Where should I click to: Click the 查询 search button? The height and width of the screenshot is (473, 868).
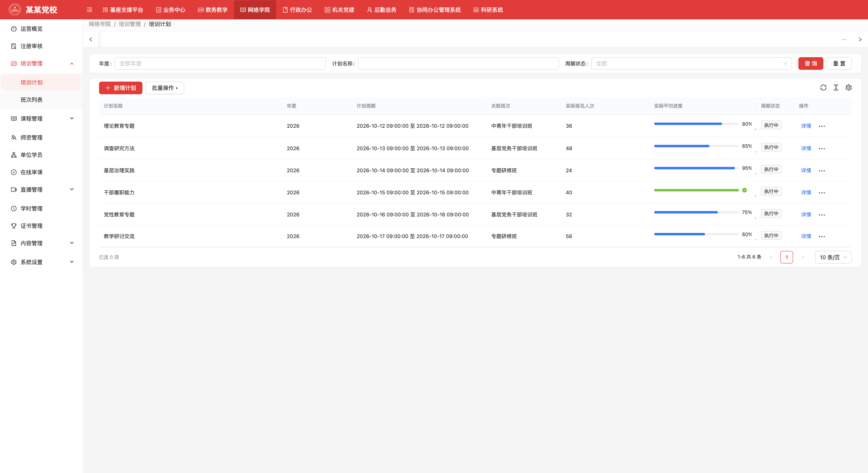pyautogui.click(x=811, y=63)
